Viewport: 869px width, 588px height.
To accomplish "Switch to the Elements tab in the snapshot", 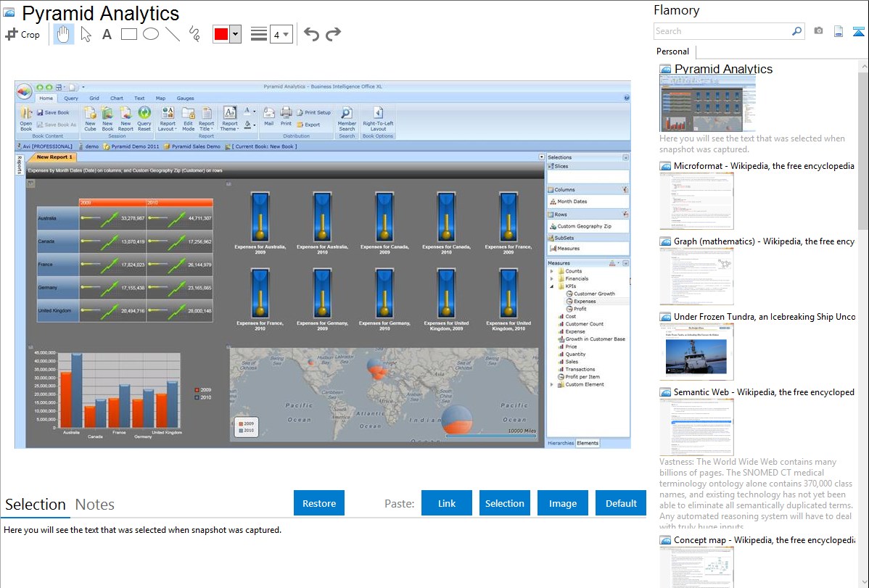I will coord(588,443).
